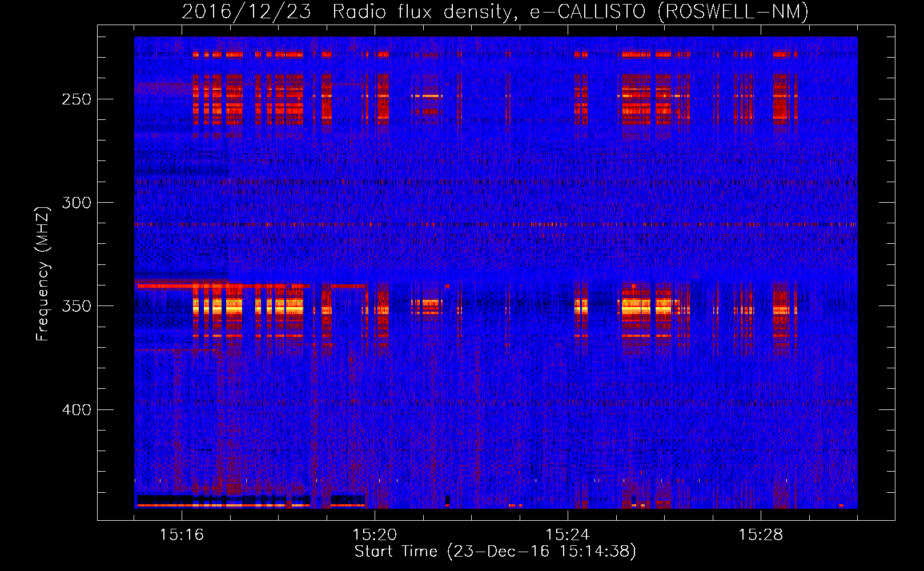Click the "Start Time (23-Dec-16 15:14:38)" x-axis label

point(495,552)
